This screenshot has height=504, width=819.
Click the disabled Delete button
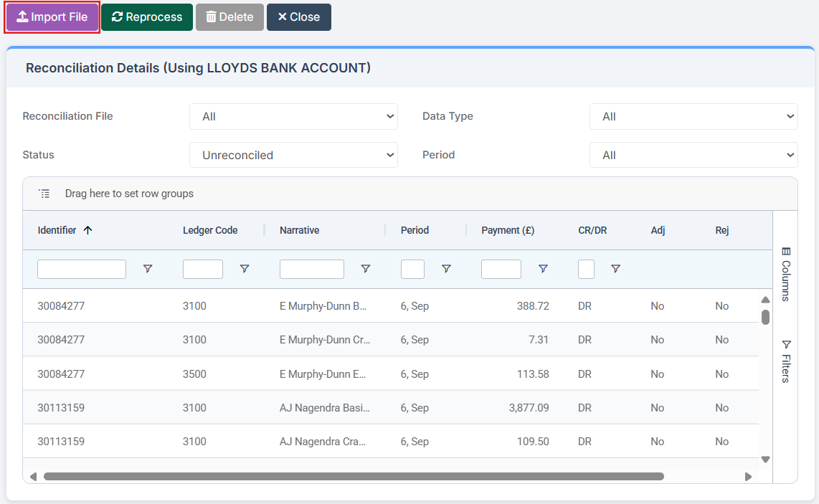229,16
